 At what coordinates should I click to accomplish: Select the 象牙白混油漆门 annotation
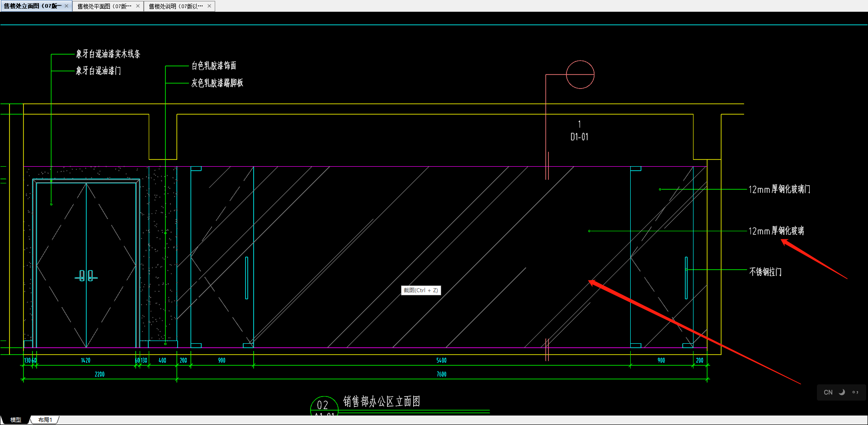point(98,71)
